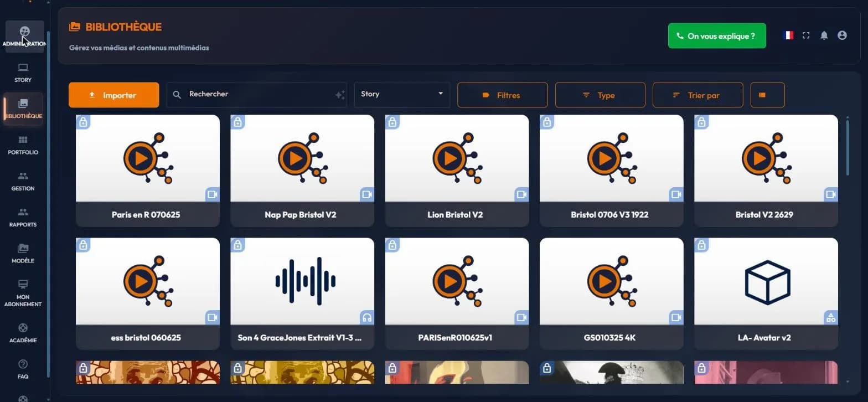Click lock icon on LA- Avatar v2

[x=701, y=245]
